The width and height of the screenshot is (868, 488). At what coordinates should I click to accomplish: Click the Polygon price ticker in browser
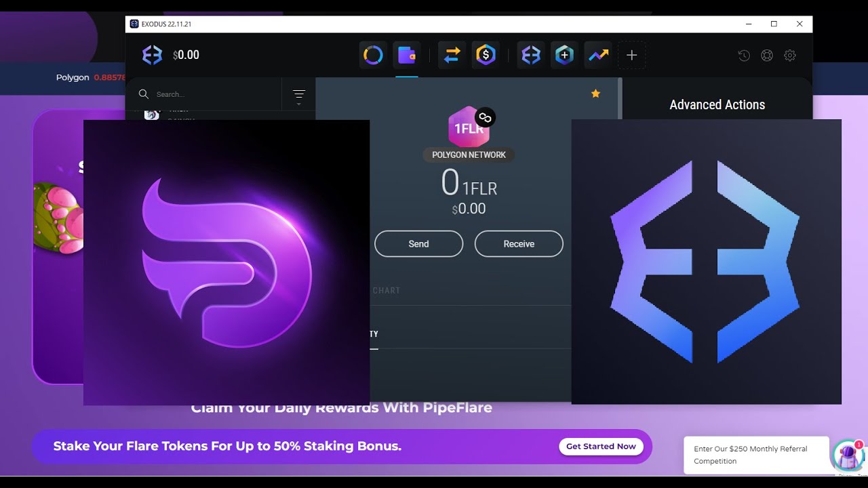coord(91,77)
